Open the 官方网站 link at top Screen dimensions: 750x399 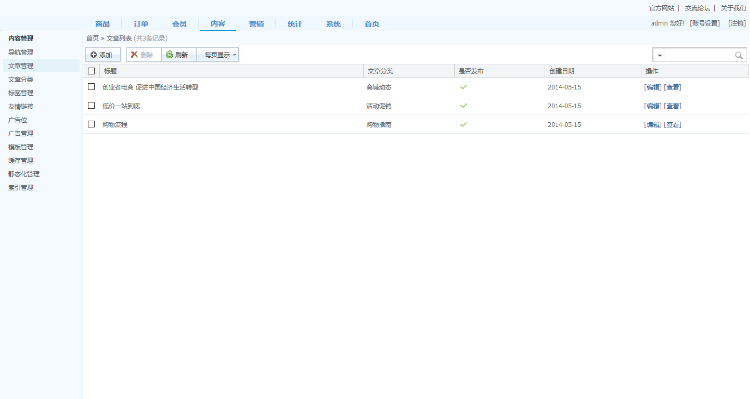(x=662, y=8)
